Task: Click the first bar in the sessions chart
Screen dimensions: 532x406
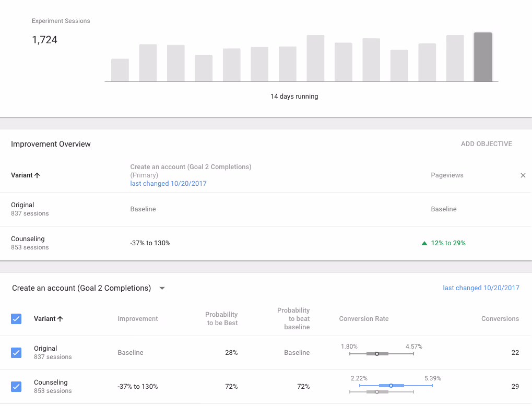Action: [120, 70]
